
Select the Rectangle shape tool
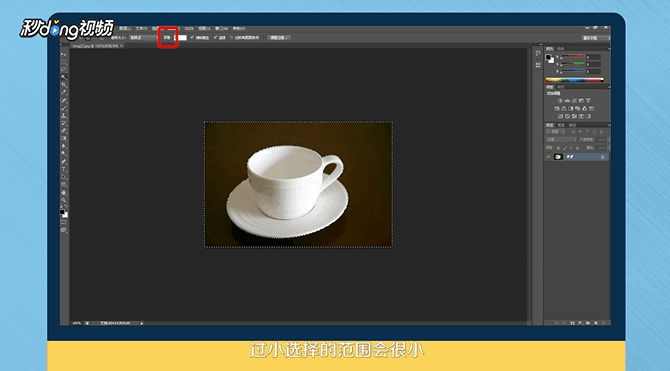[x=64, y=183]
